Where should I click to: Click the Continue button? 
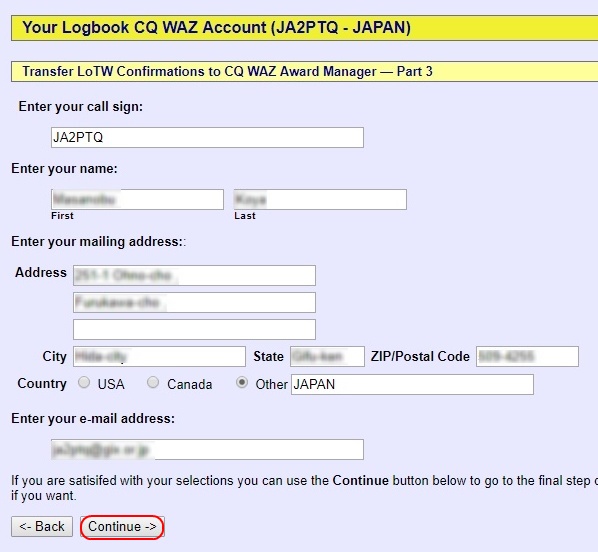122,527
